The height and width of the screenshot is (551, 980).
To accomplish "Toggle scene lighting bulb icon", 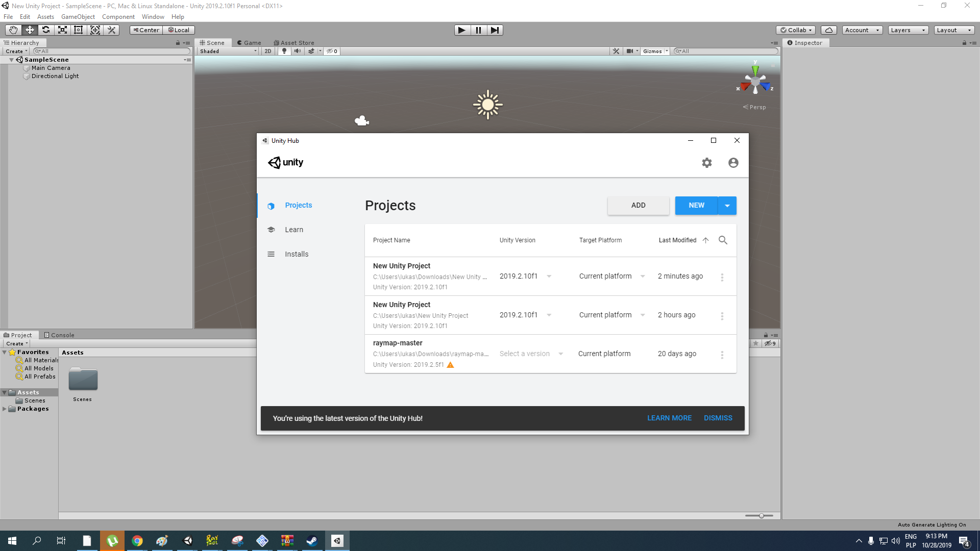I will (284, 51).
